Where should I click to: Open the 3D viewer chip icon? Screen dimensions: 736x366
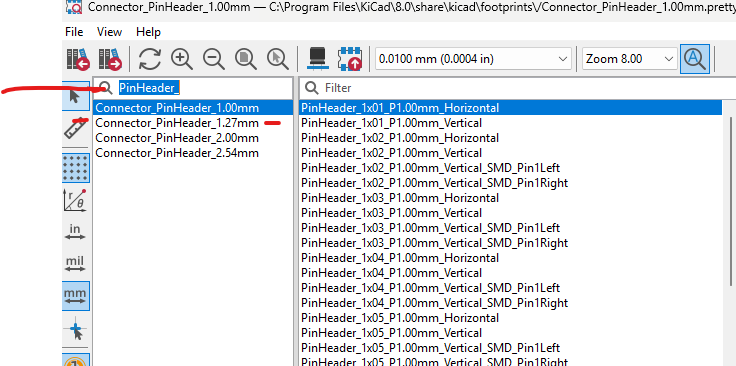click(x=318, y=59)
